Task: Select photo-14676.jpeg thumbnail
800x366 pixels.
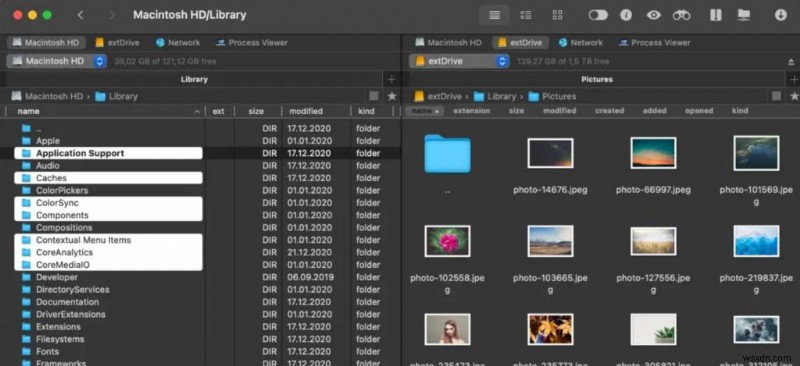Action: [x=550, y=153]
